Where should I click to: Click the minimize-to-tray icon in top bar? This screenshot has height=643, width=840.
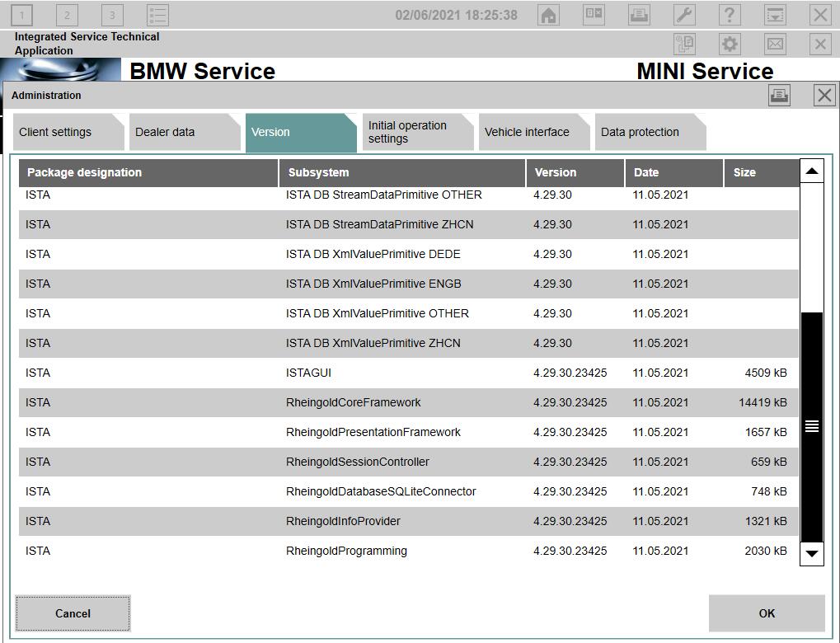775,15
